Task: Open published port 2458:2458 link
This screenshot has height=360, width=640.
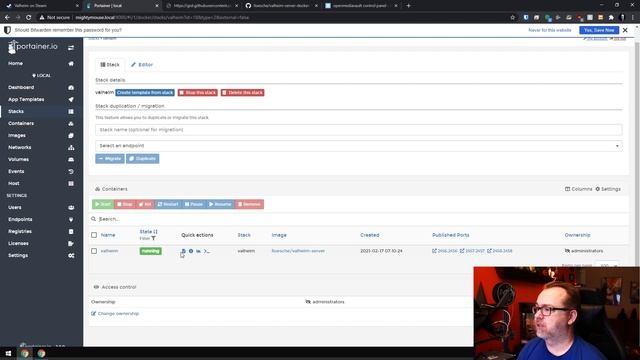Action: click(x=500, y=251)
